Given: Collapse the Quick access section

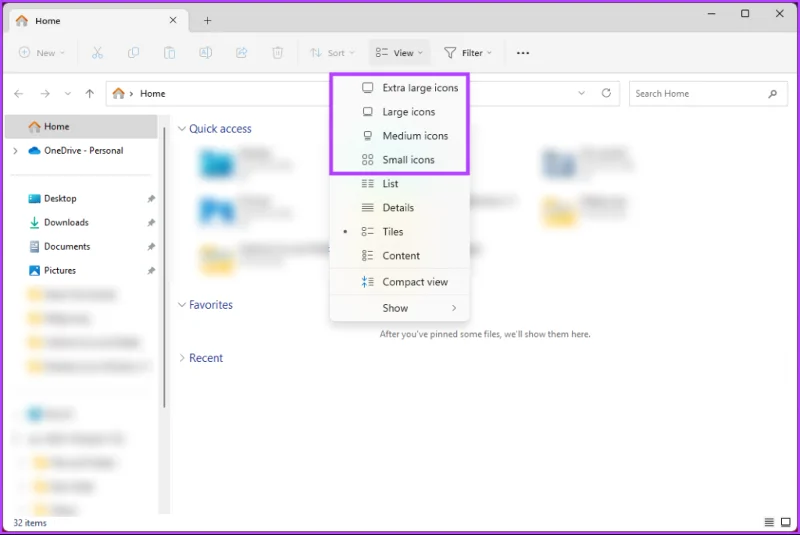Looking at the screenshot, I should pos(182,129).
